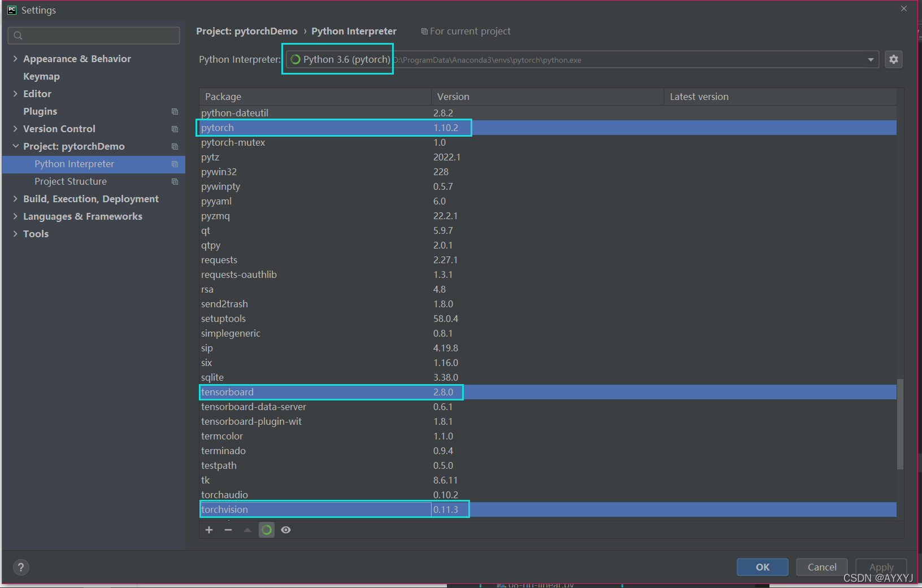The image size is (922, 588).
Task: Focus the settings search field
Action: [94, 36]
